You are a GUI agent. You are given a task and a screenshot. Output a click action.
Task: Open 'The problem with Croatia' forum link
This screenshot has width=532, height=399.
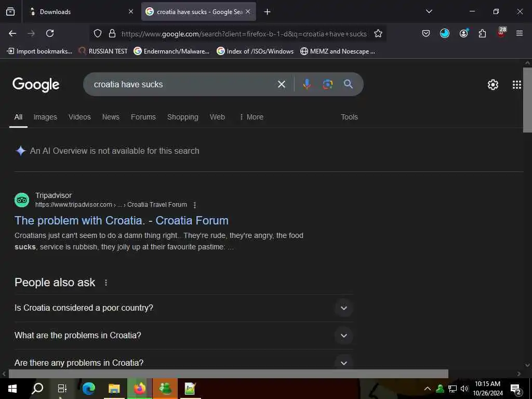tap(122, 220)
